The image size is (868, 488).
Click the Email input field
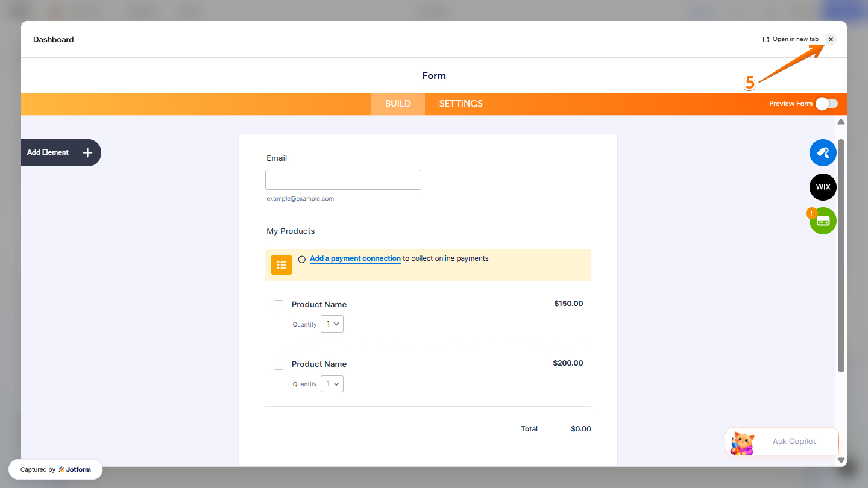click(343, 180)
